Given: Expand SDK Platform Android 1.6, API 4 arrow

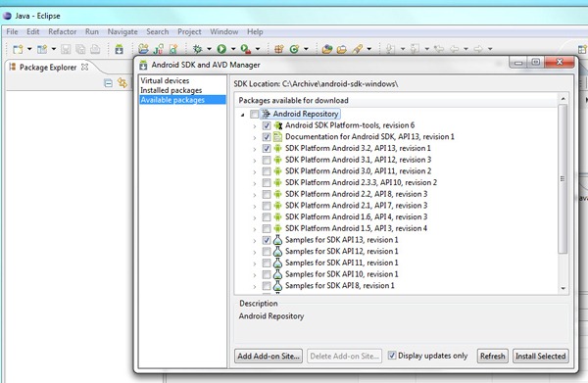Looking at the screenshot, I should [x=255, y=217].
